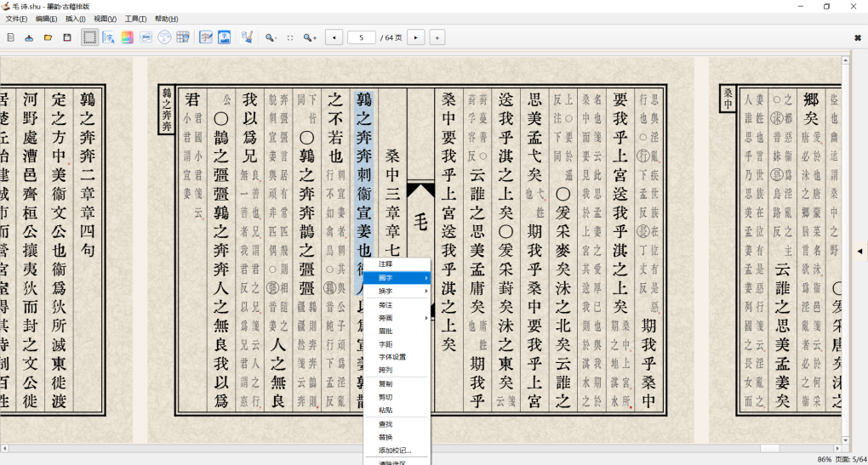Click the 86% zoom status text
This screenshot has height=465, width=868.
pos(825,459)
